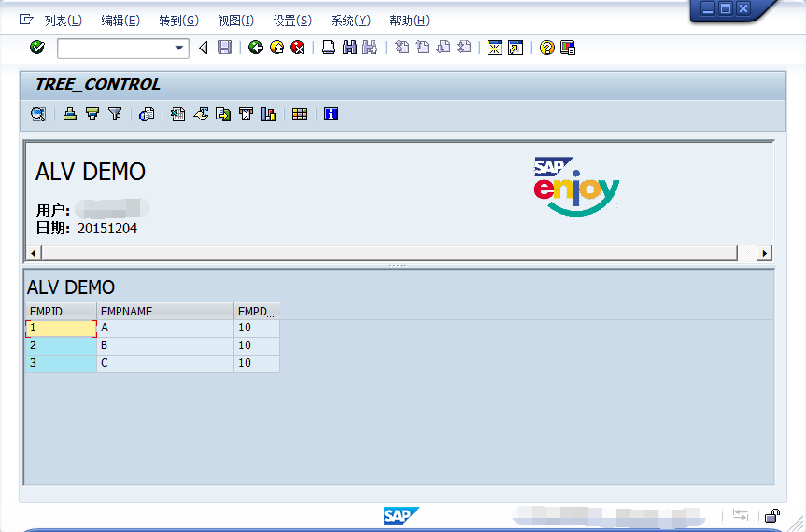This screenshot has width=806, height=532.
Task: Click the EMPNAME cell 'C'
Action: pos(165,364)
